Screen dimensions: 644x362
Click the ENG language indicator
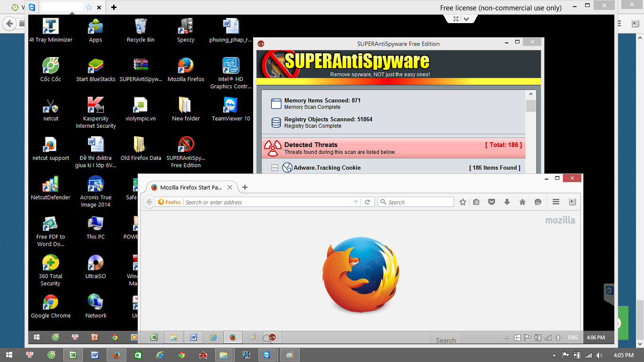[x=573, y=337]
